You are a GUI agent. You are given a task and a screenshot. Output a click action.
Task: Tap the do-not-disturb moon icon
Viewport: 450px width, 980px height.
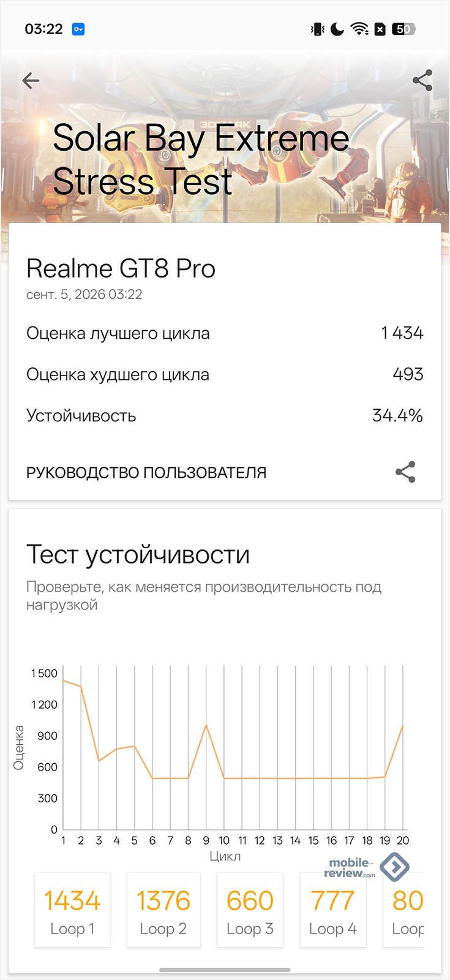337,29
